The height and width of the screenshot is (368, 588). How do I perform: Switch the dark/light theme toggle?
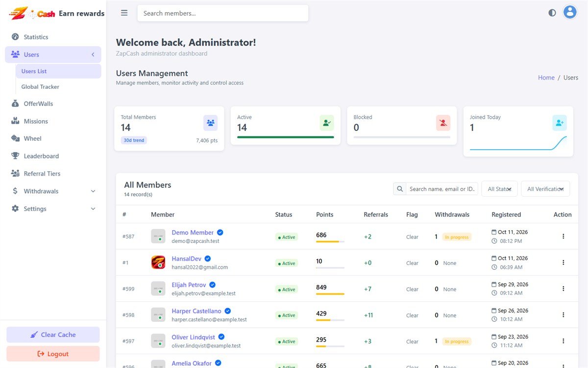(x=552, y=13)
